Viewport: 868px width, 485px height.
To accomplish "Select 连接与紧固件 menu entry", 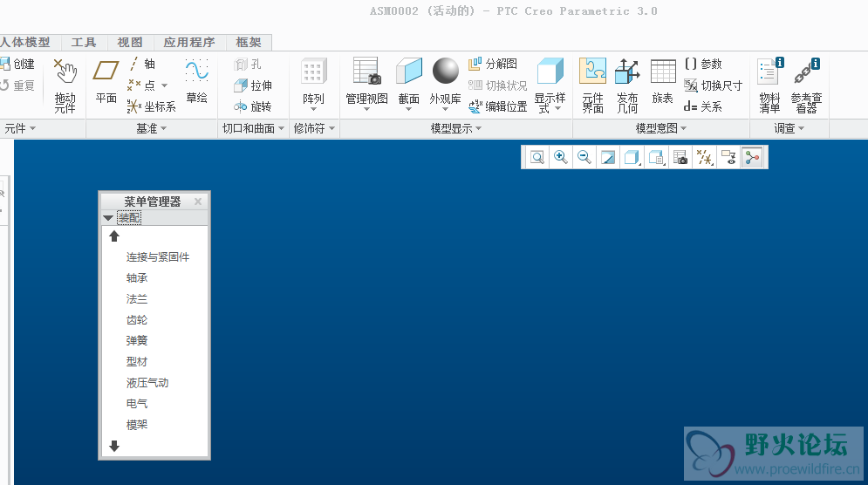I will click(x=158, y=257).
